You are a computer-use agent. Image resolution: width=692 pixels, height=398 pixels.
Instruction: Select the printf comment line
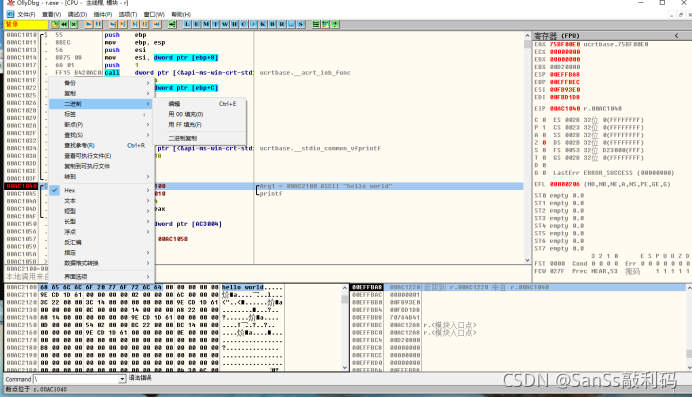click(x=271, y=194)
